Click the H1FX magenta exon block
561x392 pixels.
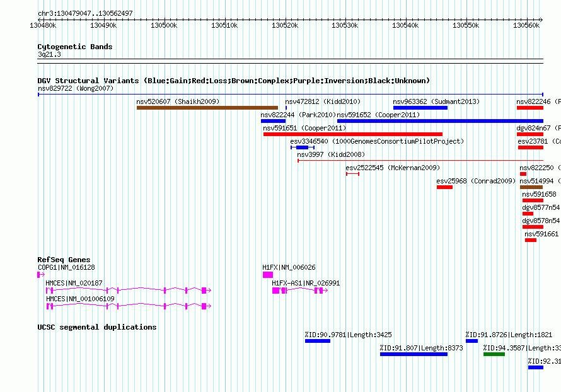268,275
